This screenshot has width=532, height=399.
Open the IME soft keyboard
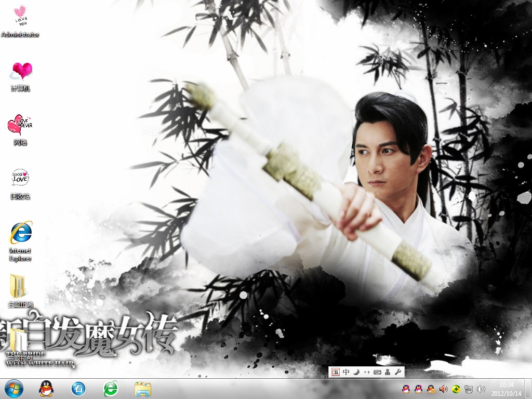[x=377, y=372]
